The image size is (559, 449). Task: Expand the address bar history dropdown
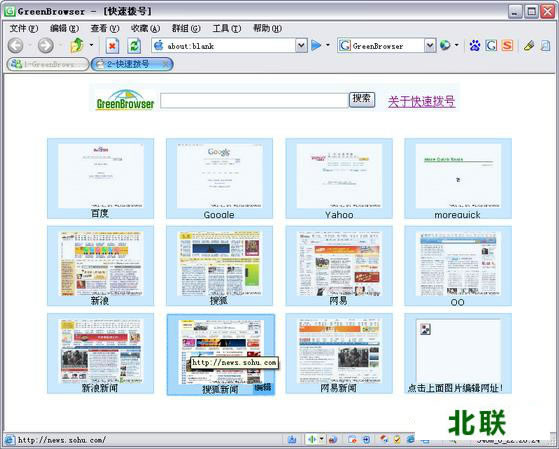pyautogui.click(x=301, y=46)
